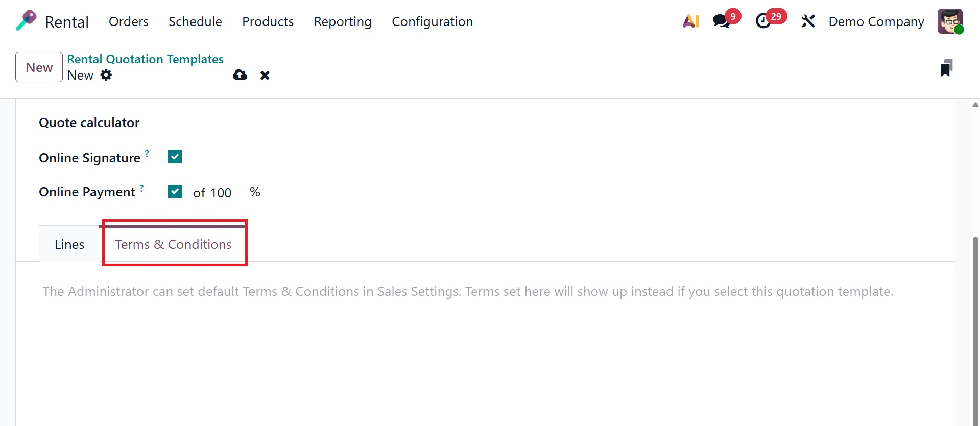Open the conversations chat icon
Image resolution: width=980 pixels, height=426 pixels.
click(721, 21)
